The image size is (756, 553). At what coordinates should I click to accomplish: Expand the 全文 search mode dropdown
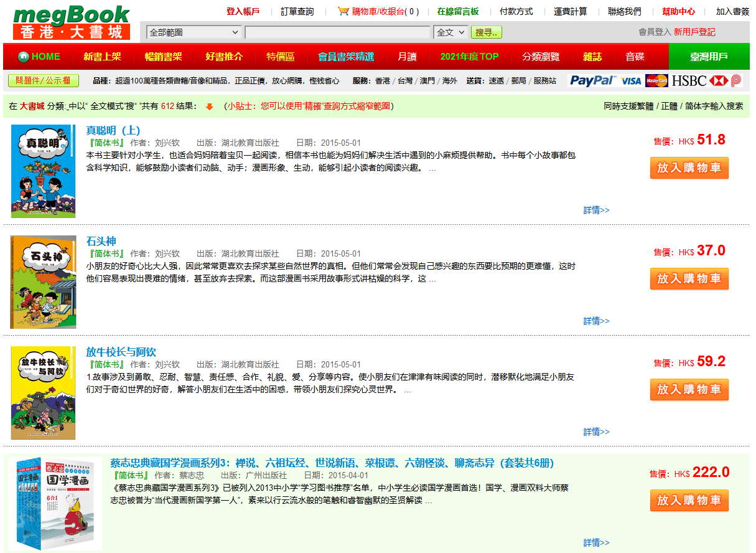pyautogui.click(x=451, y=32)
